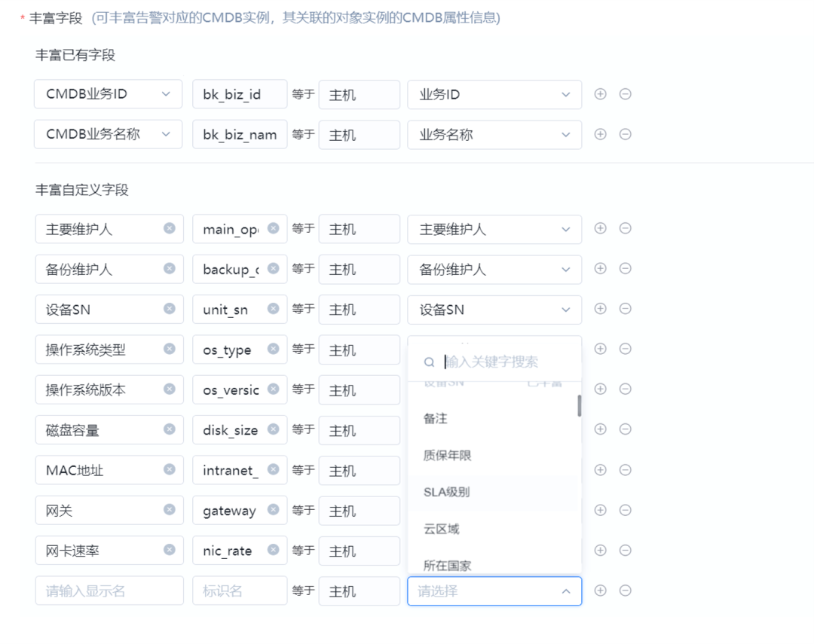This screenshot has height=644, width=814.
Task: Add a row after 磁盘容量 row
Action: [600, 429]
